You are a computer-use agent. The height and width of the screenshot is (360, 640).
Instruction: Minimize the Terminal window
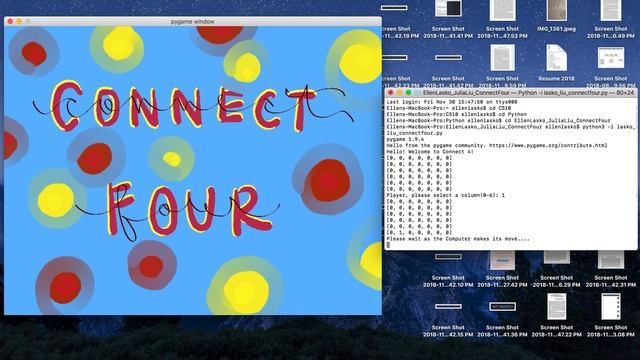399,93
